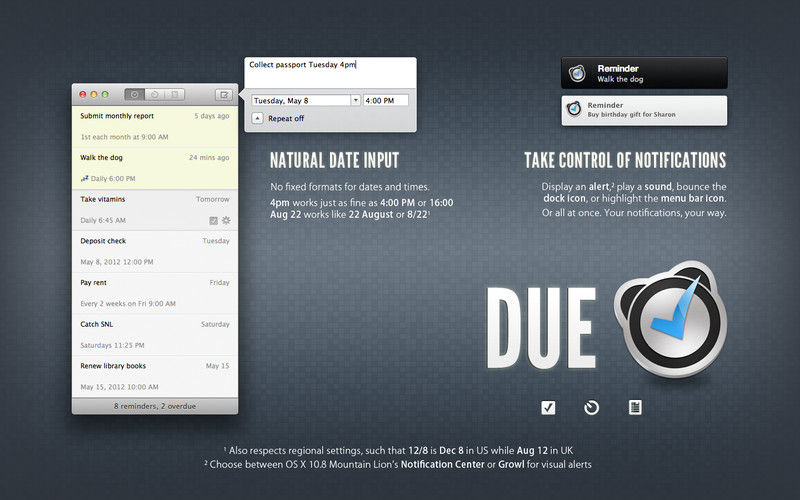Image resolution: width=800 pixels, height=500 pixels.
Task: Select the Pay rent reminder
Action: (155, 293)
